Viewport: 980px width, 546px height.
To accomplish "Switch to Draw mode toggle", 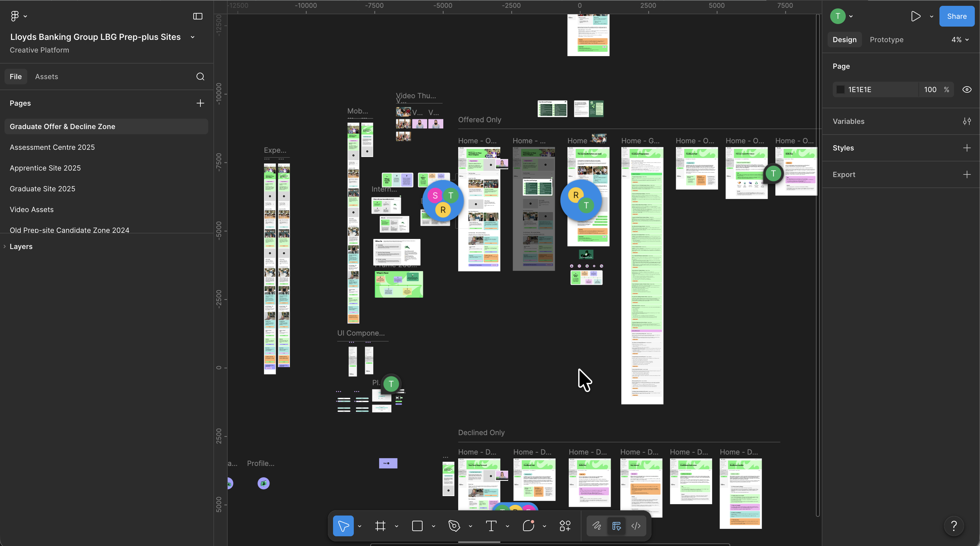I will [596, 526].
